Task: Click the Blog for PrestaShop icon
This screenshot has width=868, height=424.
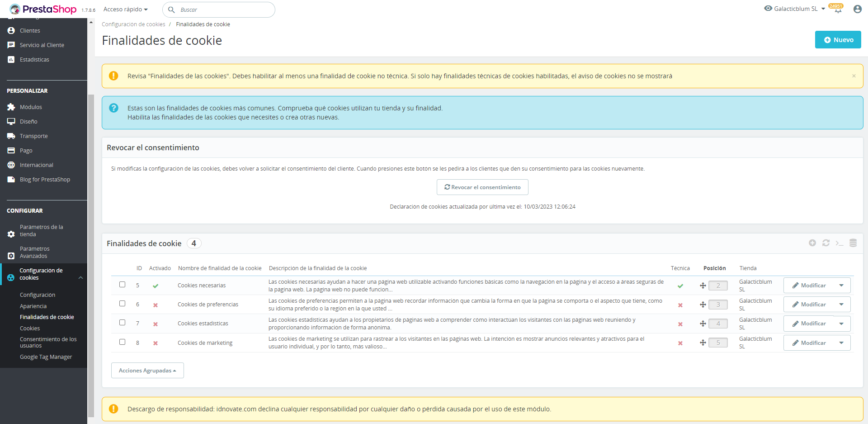Action: 11,180
